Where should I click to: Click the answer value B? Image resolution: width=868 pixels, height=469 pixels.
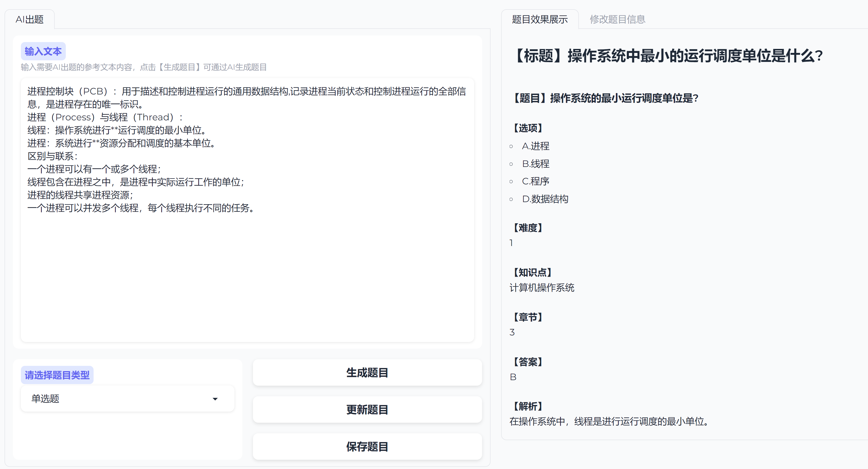click(513, 377)
